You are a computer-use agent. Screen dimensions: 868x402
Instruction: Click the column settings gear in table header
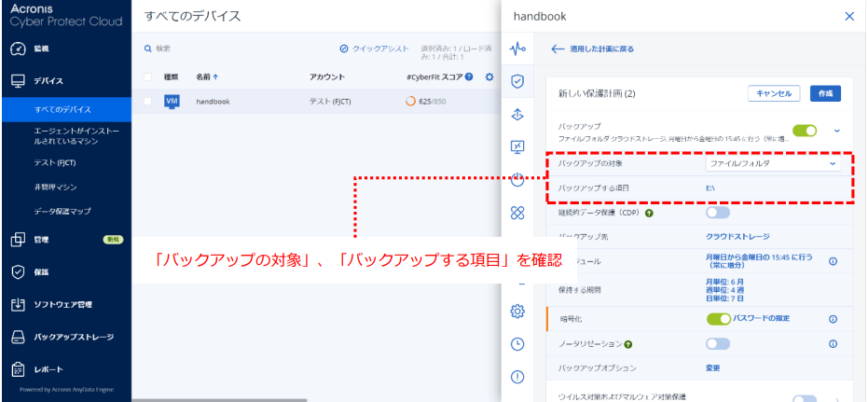coord(489,76)
